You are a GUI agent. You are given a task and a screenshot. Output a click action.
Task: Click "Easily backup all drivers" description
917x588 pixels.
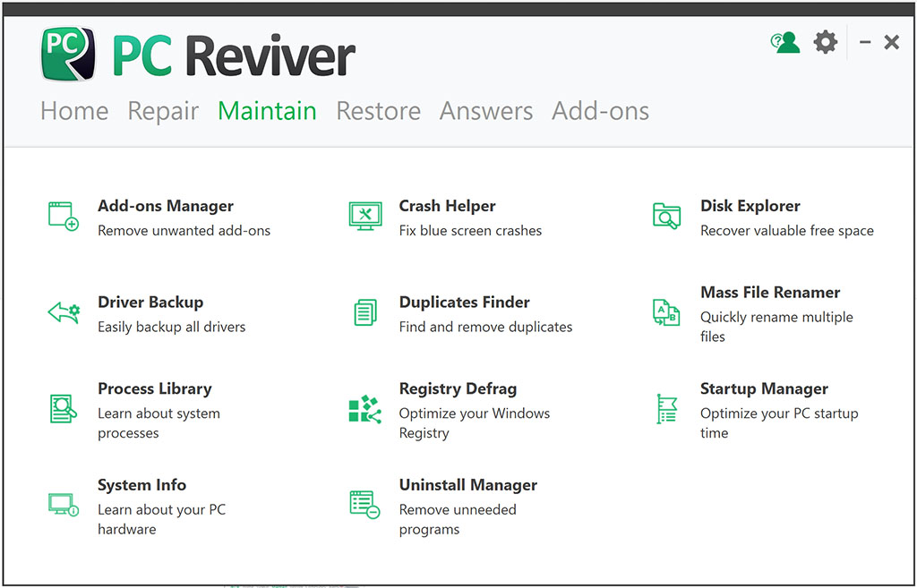(171, 327)
